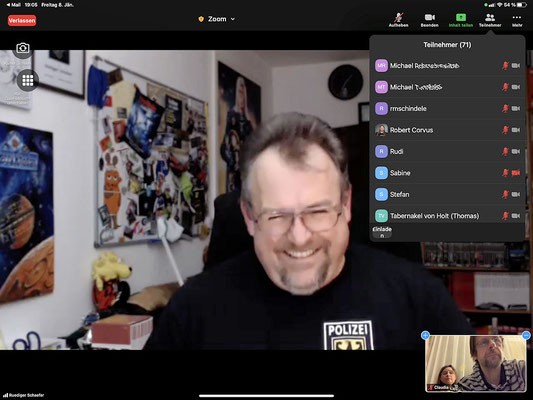This screenshot has width=533, height=400.
Task: Tap the self-view thumbnail labeled Claudia
Action: point(476,363)
